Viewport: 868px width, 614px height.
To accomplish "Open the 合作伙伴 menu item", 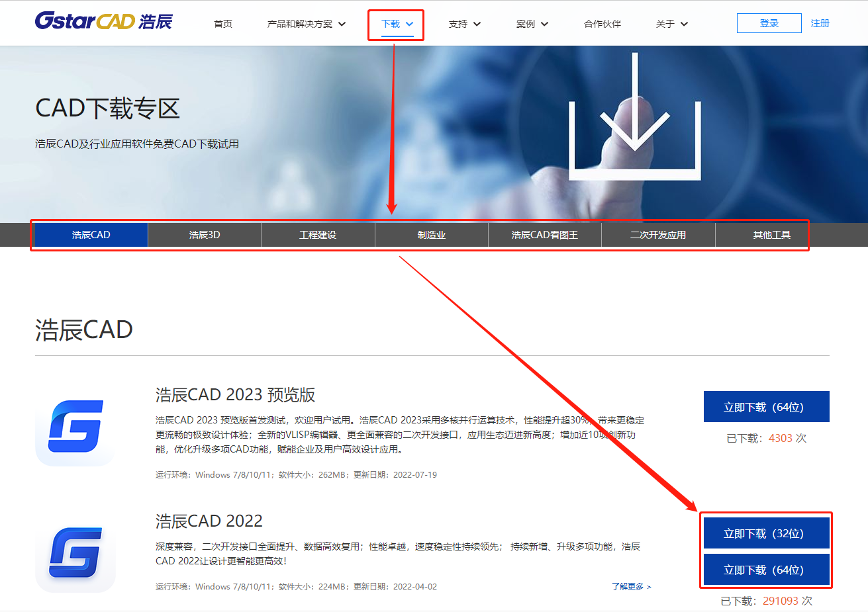I will pyautogui.click(x=603, y=24).
